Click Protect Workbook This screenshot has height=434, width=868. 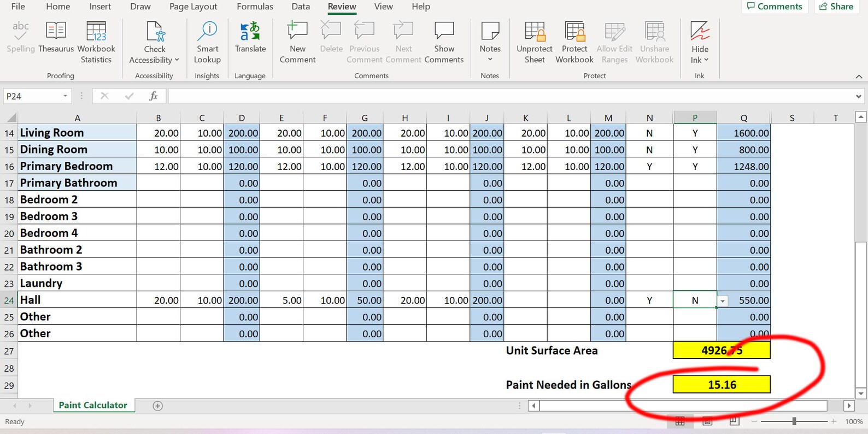click(x=574, y=43)
